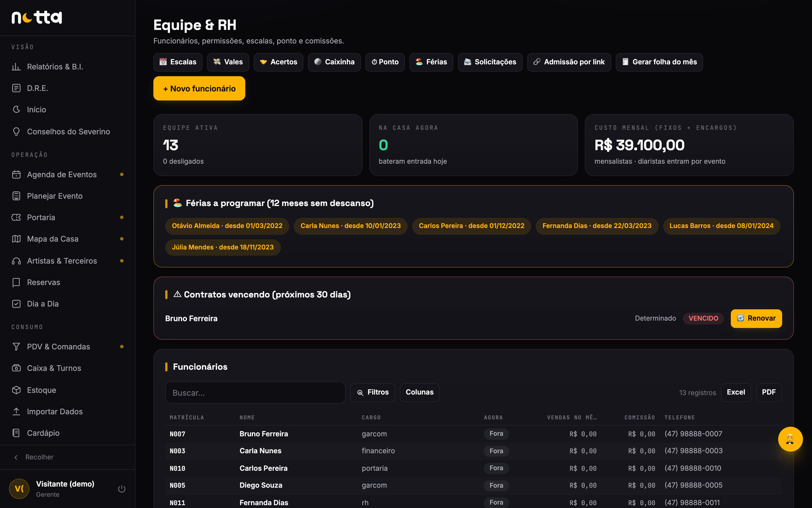Click Gerar folha do mês
This screenshot has width=812, height=508.
point(659,62)
